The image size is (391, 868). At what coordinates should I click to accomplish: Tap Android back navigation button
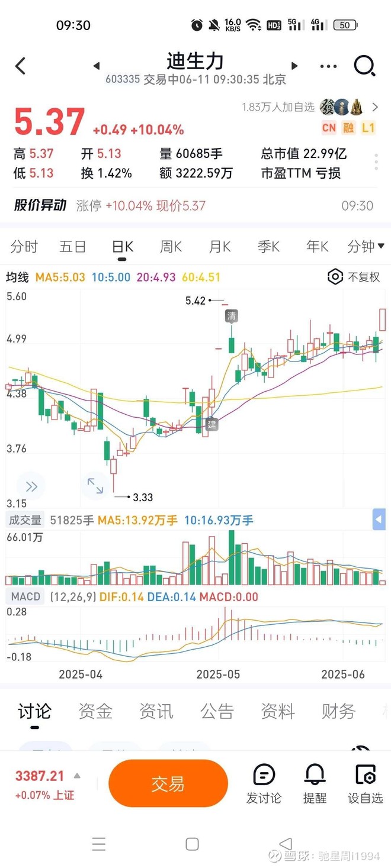pyautogui.click(x=286, y=844)
